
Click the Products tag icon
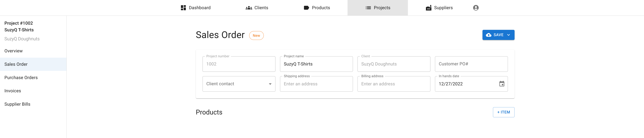point(306,8)
